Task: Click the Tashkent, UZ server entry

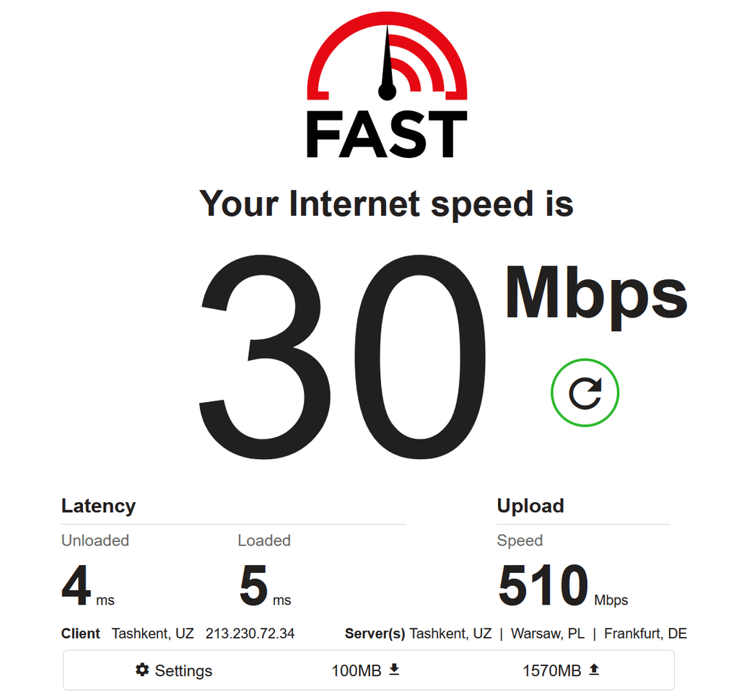Action: click(x=450, y=633)
